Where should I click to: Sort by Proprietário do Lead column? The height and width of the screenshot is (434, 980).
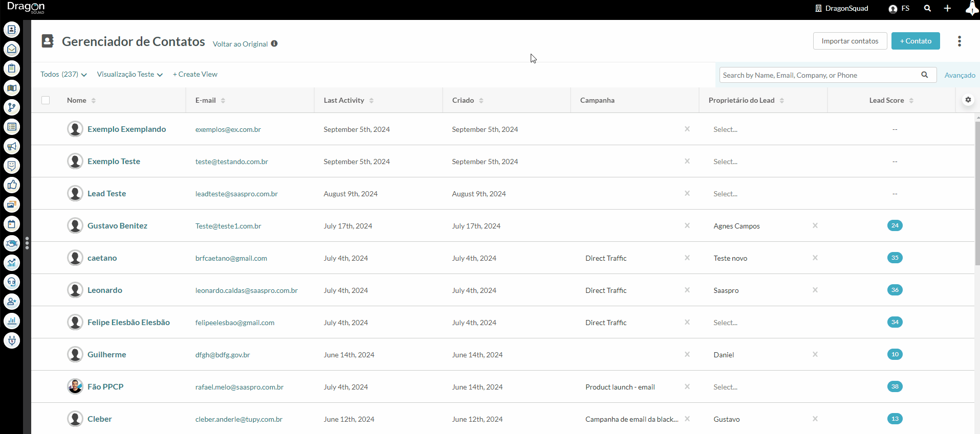(x=746, y=100)
